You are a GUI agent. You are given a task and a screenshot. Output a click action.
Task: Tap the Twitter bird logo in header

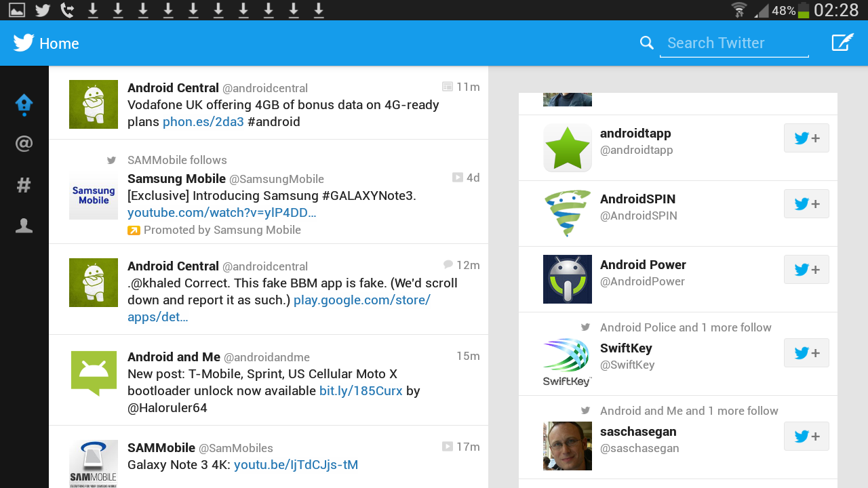pos(24,43)
